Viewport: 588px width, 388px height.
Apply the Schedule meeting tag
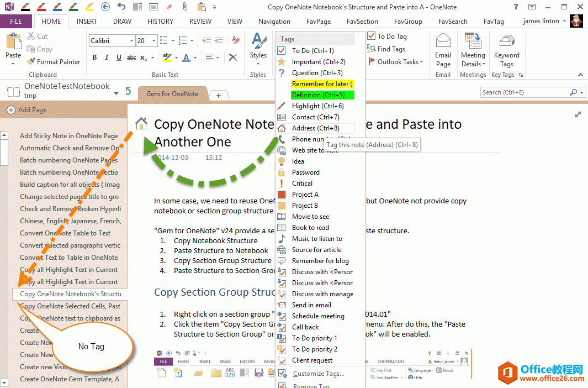(x=318, y=316)
